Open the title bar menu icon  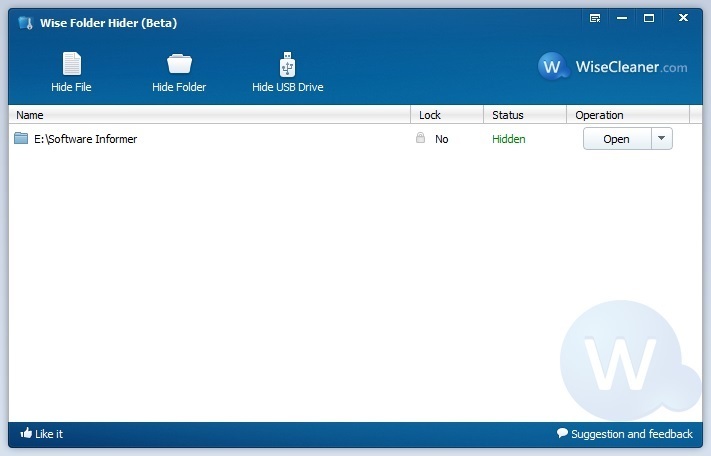[x=594, y=18]
